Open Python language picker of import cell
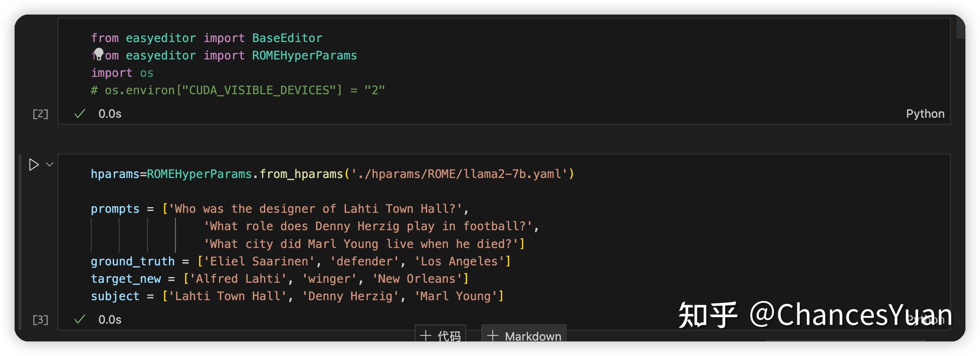This screenshot has width=980, height=356. pyautogui.click(x=925, y=114)
